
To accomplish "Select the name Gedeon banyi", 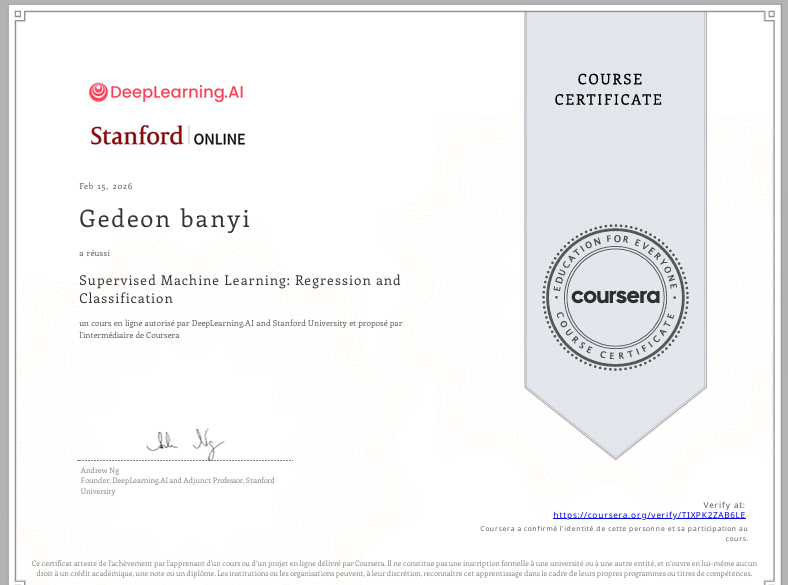I will 164,219.
